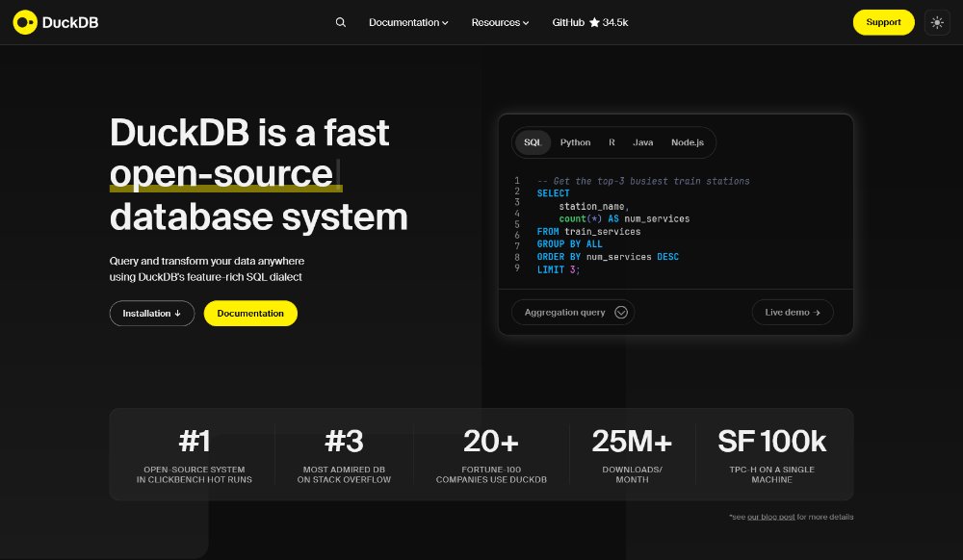963x560 pixels.
Task: Switch to light mode using the sun toggle
Action: coord(937,22)
